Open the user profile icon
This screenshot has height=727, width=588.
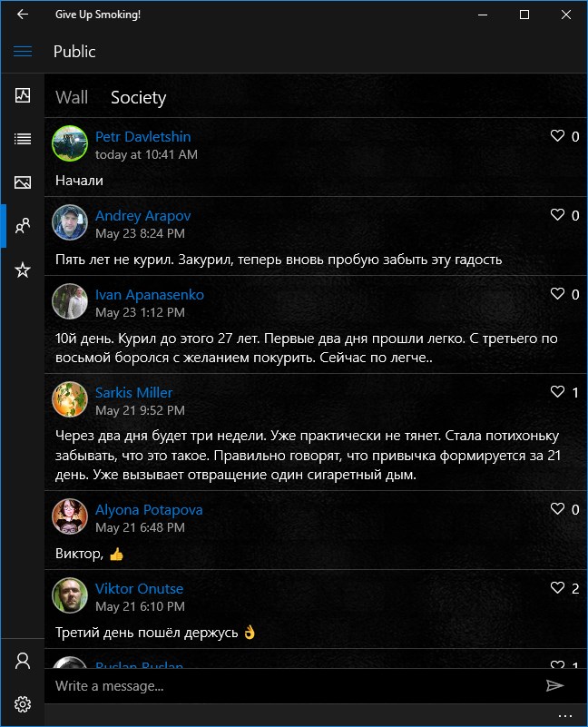23,661
